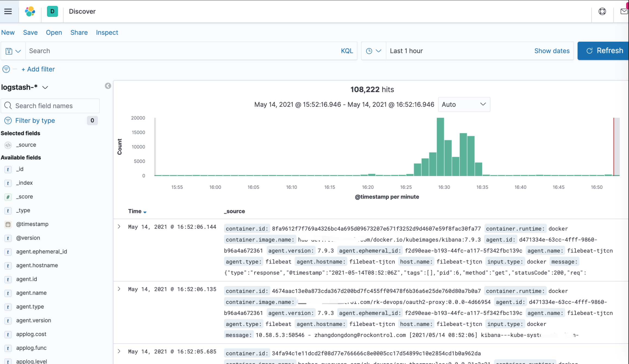629x364 pixels.
Task: Collapse the fields sidebar arrow
Action: click(x=108, y=86)
